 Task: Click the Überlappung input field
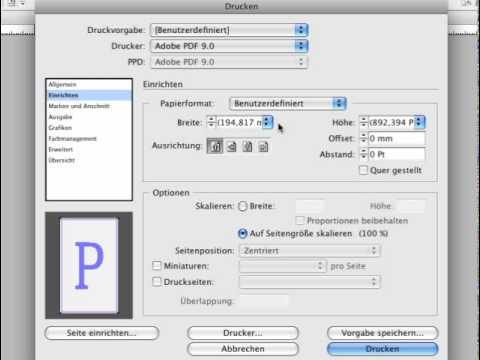pyautogui.click(x=264, y=301)
